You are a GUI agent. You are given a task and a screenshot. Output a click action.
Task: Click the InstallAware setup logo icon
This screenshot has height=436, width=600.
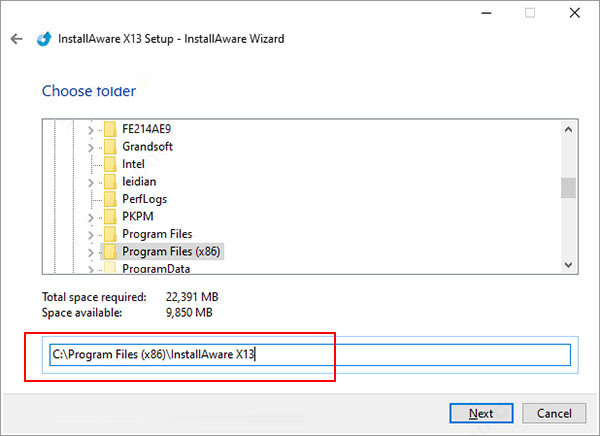[x=44, y=39]
